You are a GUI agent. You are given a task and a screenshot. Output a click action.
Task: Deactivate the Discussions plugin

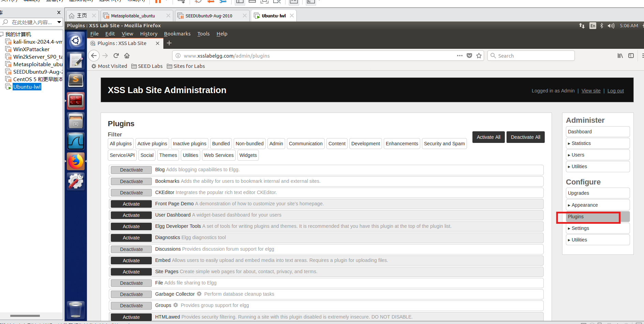click(131, 249)
